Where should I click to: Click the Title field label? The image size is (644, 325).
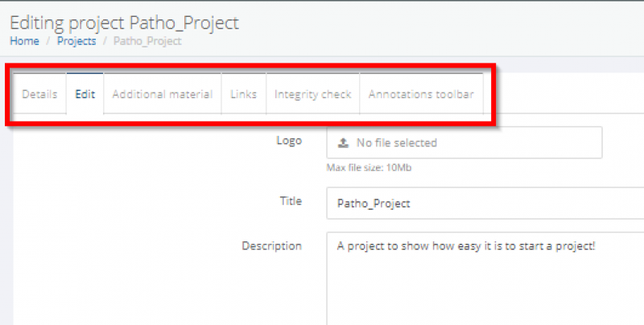click(x=289, y=201)
